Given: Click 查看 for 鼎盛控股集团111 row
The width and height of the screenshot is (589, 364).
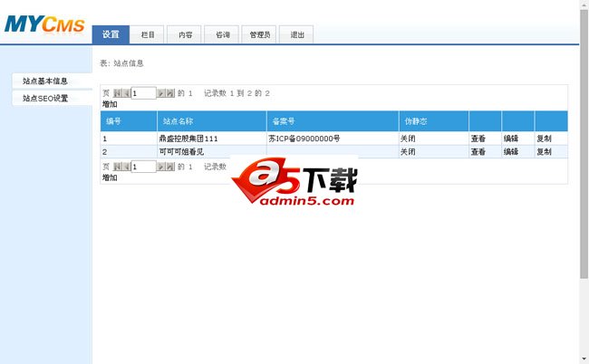Looking at the screenshot, I should point(478,139).
